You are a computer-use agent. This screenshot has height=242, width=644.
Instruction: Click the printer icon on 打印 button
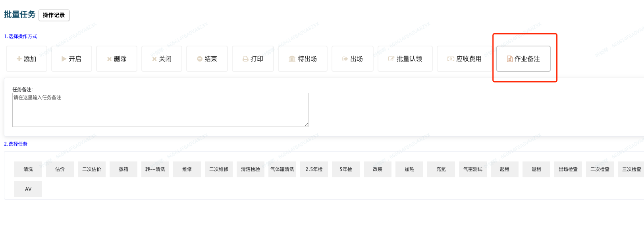coord(245,59)
